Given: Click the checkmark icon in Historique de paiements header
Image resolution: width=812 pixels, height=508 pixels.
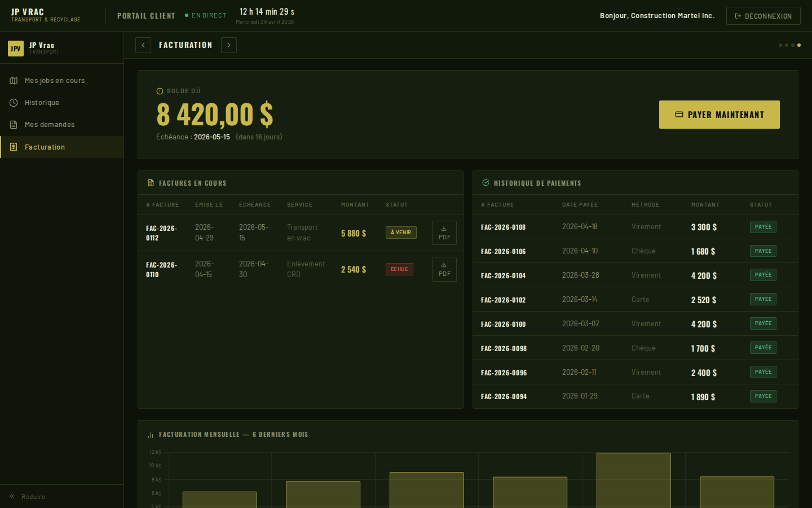Looking at the screenshot, I should coord(486,183).
